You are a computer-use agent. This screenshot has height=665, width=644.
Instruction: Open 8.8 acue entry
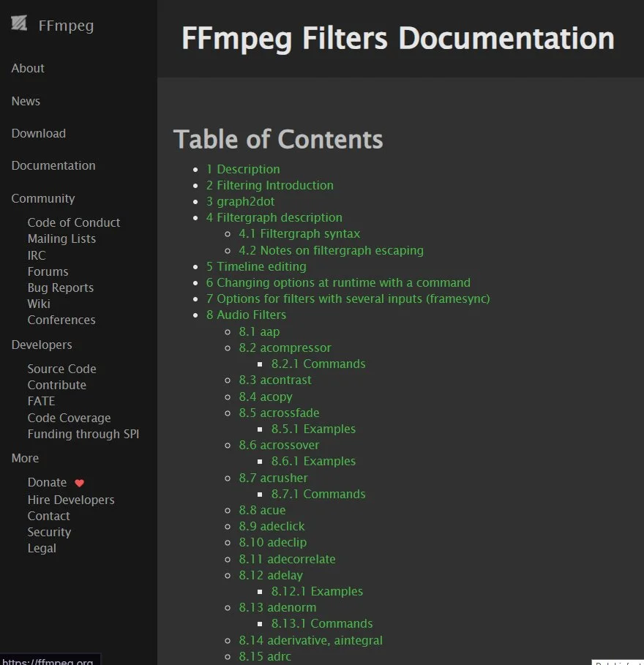tap(262, 510)
